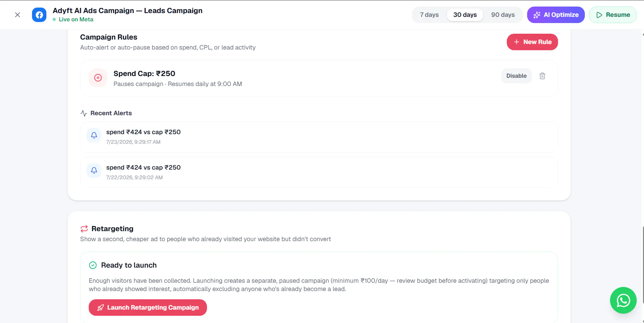Delete the Spend Cap rule trash icon
The width and height of the screenshot is (644, 323).
pyautogui.click(x=542, y=76)
